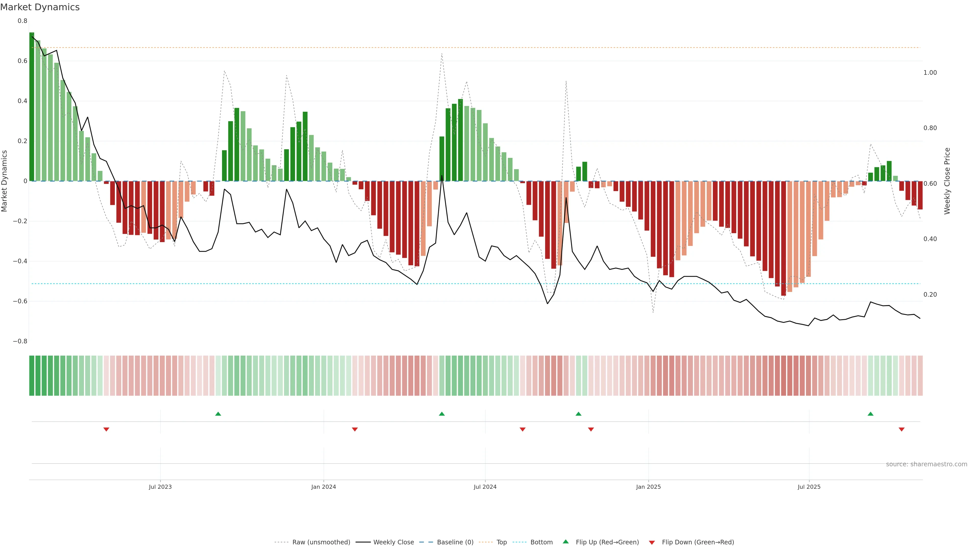Toggle Raw (unsmoothed) legend entry
Viewport: 980px width, 551px height.
point(321,542)
